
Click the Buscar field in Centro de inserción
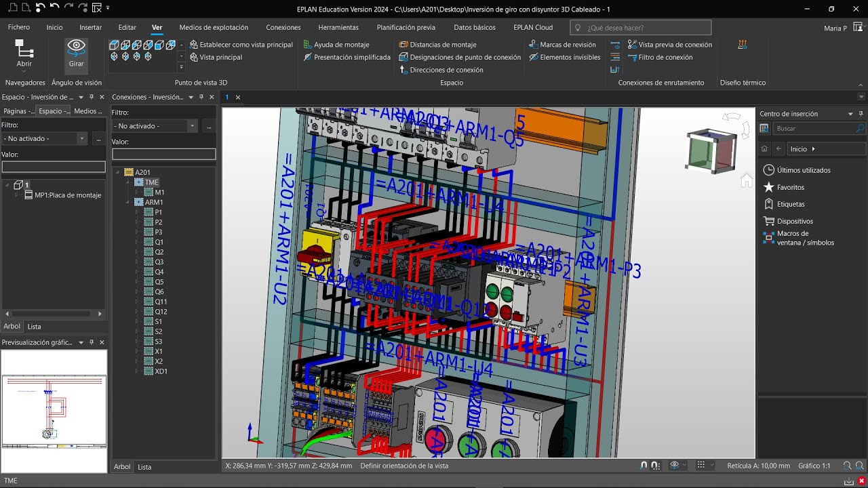(x=819, y=128)
